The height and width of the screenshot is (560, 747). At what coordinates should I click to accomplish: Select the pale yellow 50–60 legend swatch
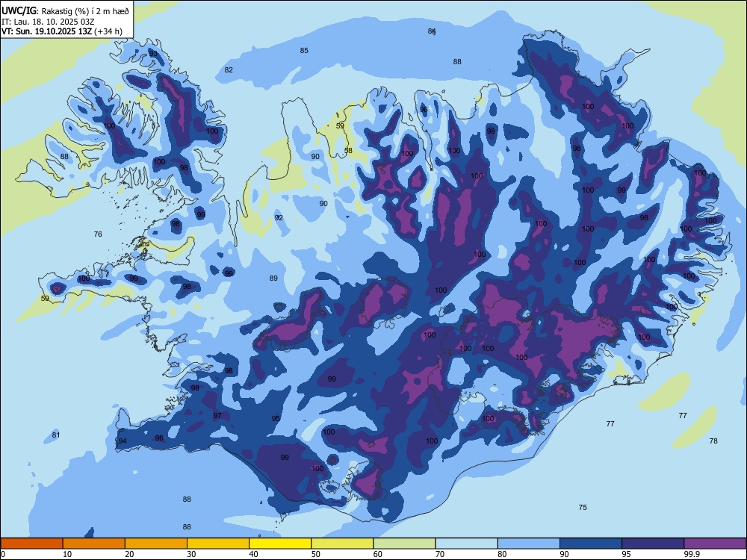342,544
